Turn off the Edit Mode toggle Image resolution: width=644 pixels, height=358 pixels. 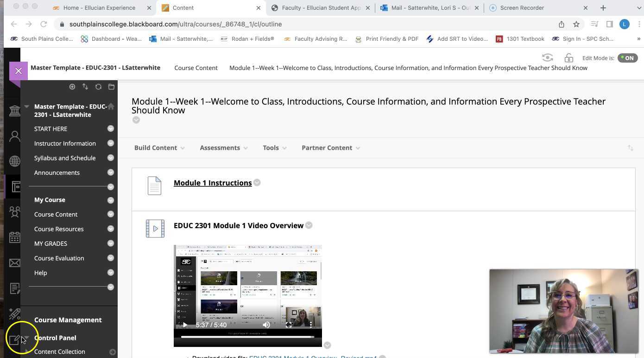click(x=628, y=58)
